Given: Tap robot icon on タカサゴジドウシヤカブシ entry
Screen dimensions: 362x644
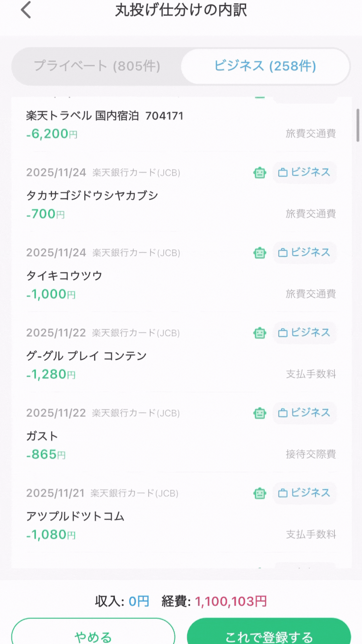Looking at the screenshot, I should 260,173.
